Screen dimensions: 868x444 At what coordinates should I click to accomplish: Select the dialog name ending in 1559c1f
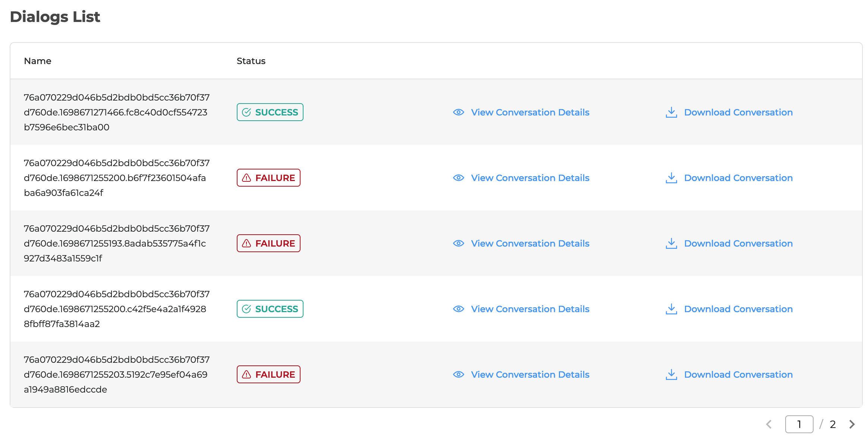pyautogui.click(x=117, y=243)
